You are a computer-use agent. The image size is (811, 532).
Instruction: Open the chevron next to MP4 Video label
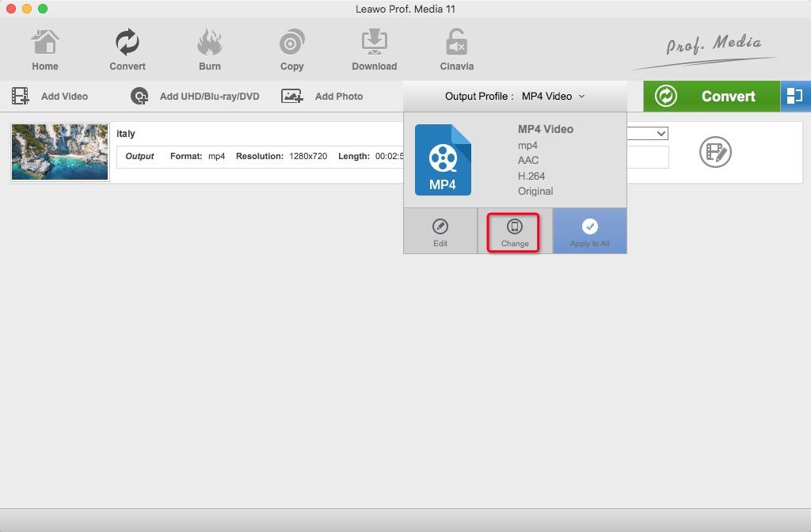point(583,96)
